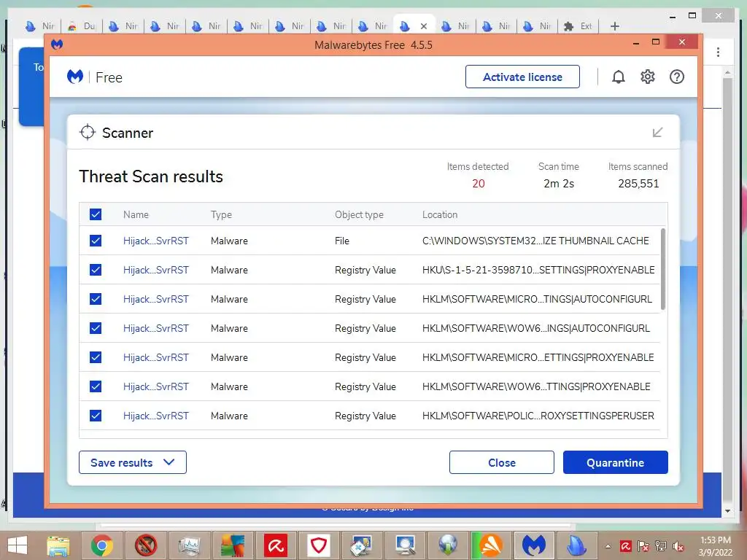
Task: Switch to Malwarebytes in the taskbar
Action: 533,545
